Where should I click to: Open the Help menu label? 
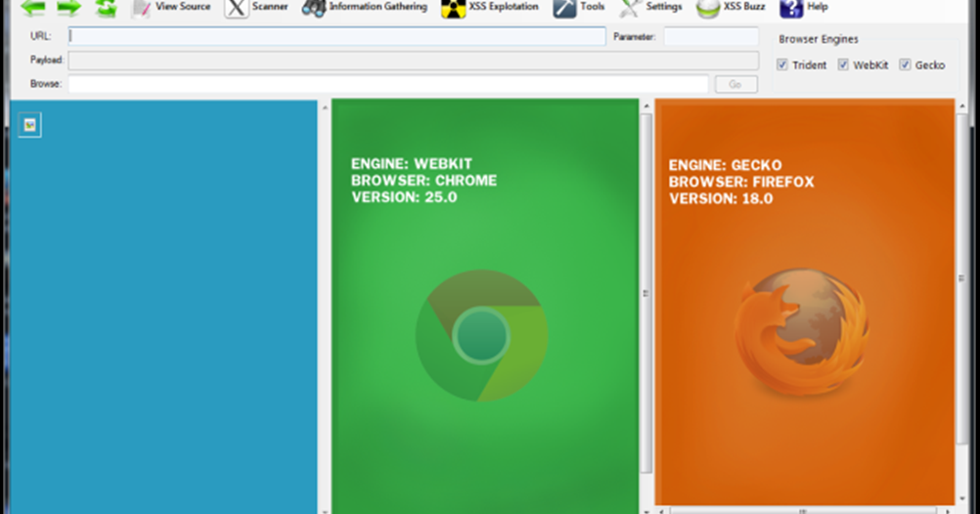coord(818,6)
